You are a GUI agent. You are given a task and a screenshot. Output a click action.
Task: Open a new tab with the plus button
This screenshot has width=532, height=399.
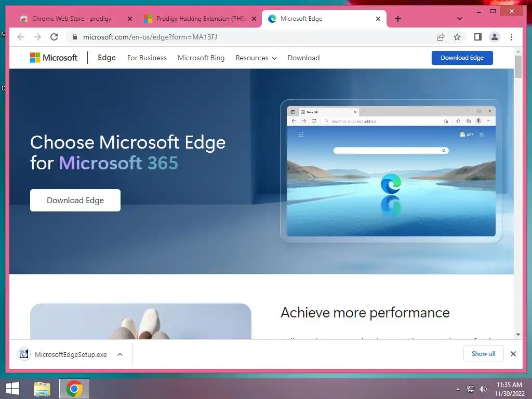(397, 19)
